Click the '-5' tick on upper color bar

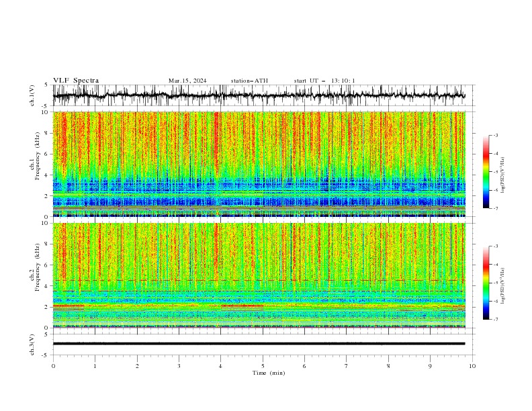pos(495,172)
